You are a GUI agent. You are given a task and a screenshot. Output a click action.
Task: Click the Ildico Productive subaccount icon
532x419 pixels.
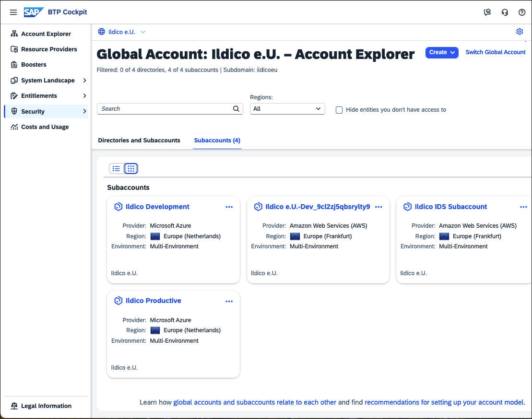click(x=118, y=301)
